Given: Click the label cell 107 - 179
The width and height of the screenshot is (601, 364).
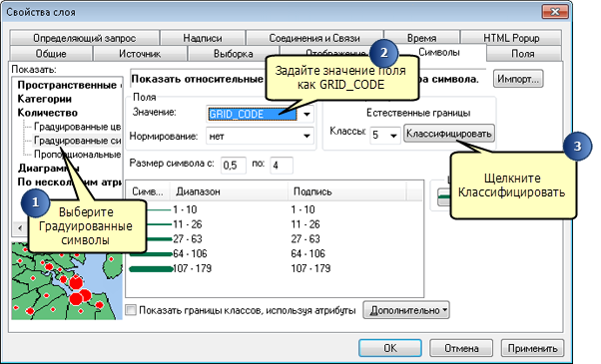Looking at the screenshot, I should point(310,268).
